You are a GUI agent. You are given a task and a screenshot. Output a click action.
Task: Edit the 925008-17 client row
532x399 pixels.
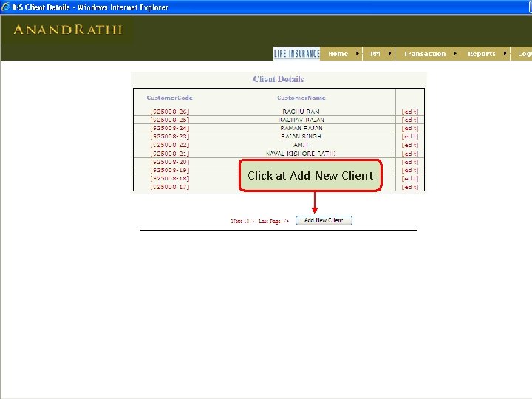410,187
